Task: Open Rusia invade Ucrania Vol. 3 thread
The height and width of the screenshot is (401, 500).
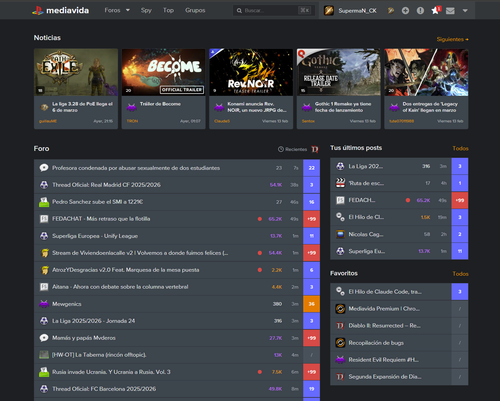Action: [x=111, y=372]
